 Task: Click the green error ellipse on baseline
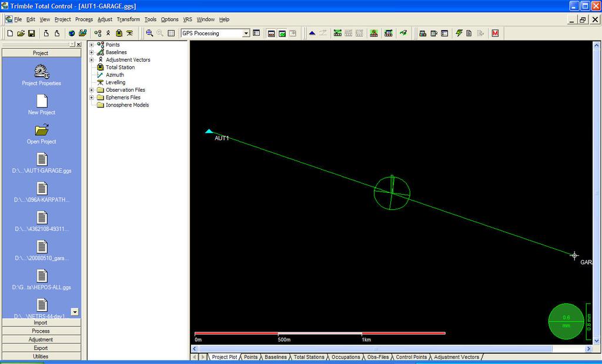tap(392, 193)
